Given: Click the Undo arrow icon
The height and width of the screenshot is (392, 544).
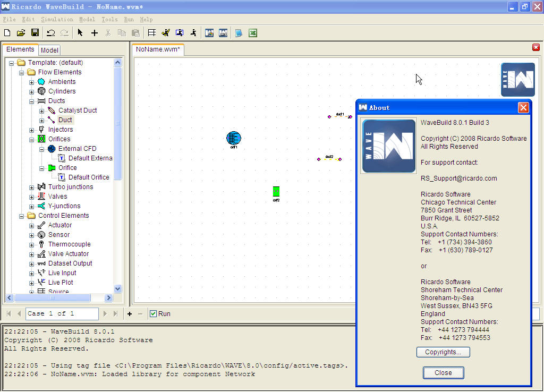Looking at the screenshot, I should (x=51, y=32).
